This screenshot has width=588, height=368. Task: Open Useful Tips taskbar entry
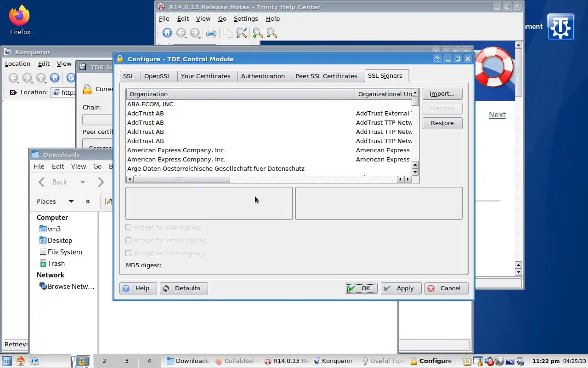[x=383, y=361]
